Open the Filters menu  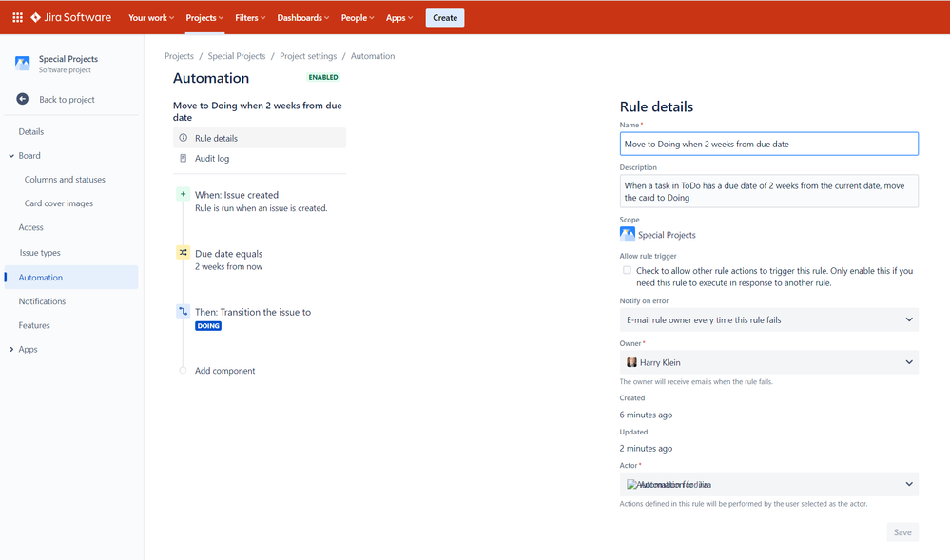click(250, 17)
